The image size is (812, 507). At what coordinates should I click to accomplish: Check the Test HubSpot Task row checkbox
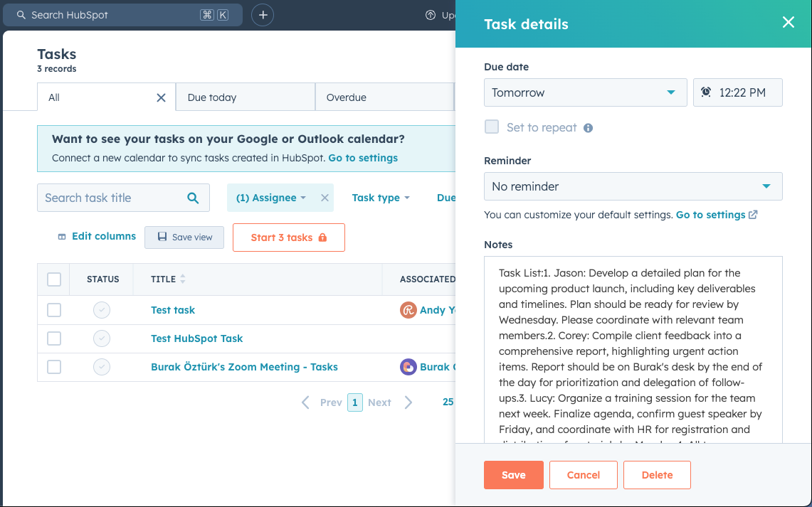[x=54, y=338]
